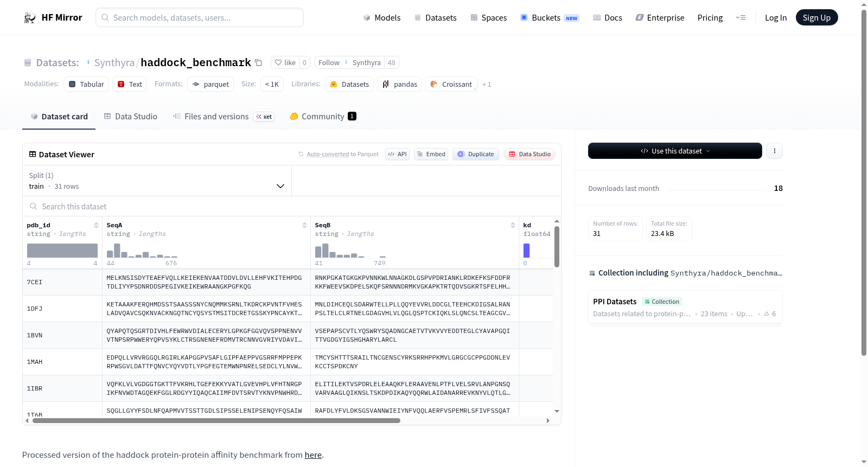
Task: Open the Datasets page in navbar
Action: [x=436, y=18]
